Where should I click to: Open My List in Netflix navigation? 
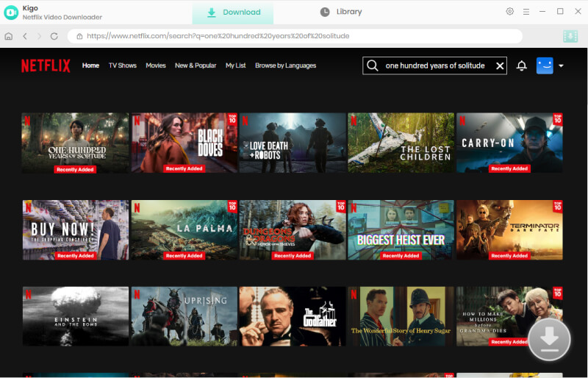point(235,65)
